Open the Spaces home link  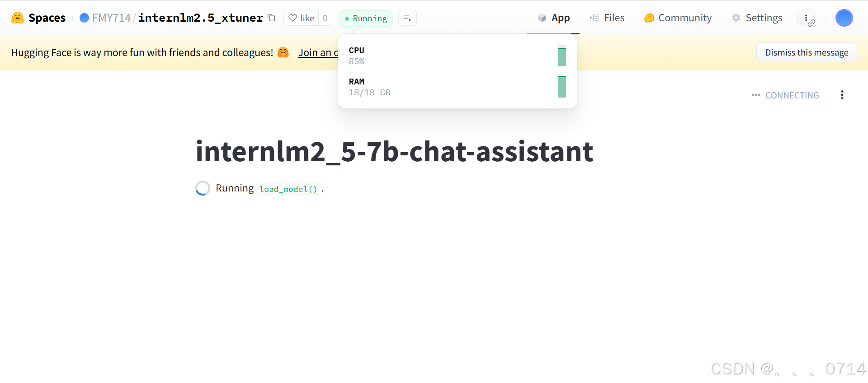(x=47, y=18)
